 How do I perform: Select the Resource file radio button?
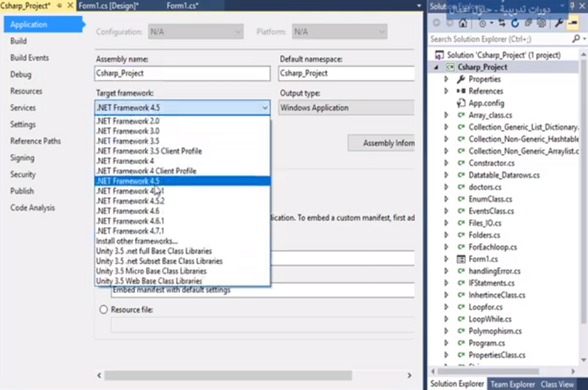click(103, 310)
